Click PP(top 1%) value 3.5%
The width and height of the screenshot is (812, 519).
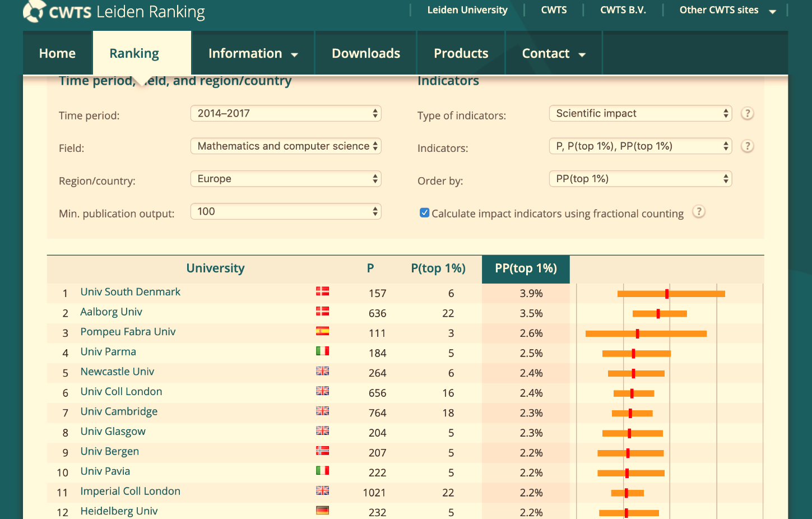pos(531,313)
